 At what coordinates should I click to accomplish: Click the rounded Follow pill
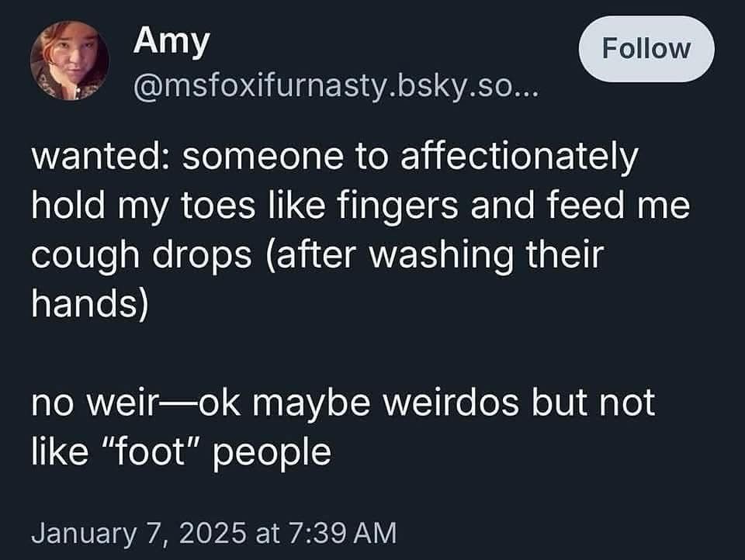[x=646, y=47]
